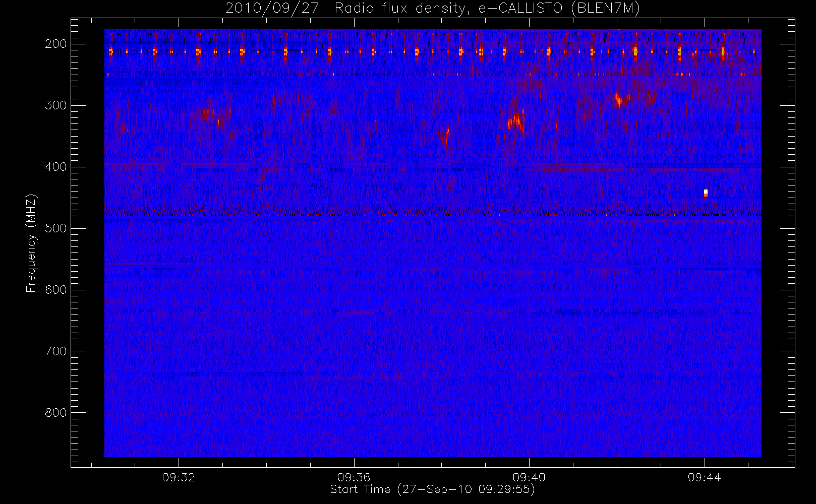Click the plot title "2010/09/27 Radio flux density, e-CALLISTO (BLEN7M)"
This screenshot has height=504, width=816.
(433, 9)
